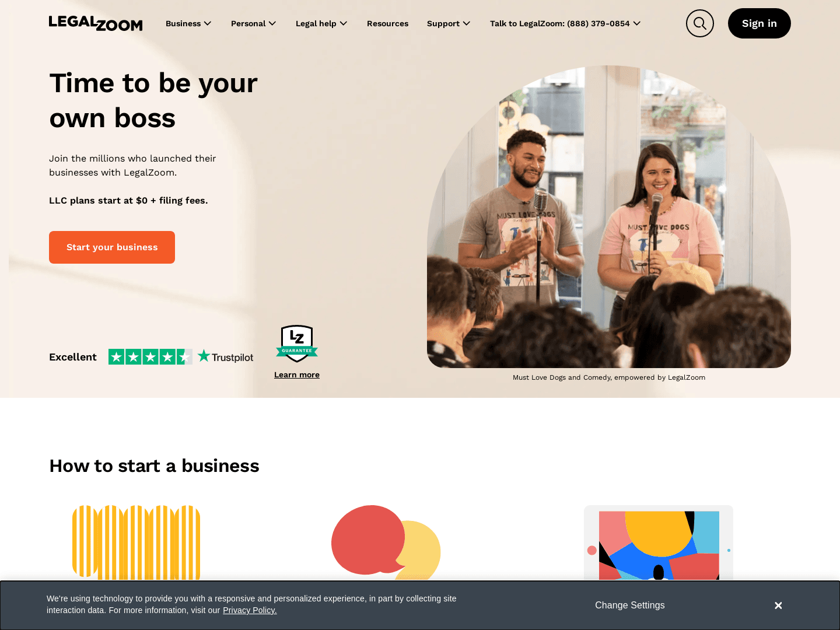Click Change Settings in cookie banner
This screenshot has width=840, height=630.
[630, 605]
